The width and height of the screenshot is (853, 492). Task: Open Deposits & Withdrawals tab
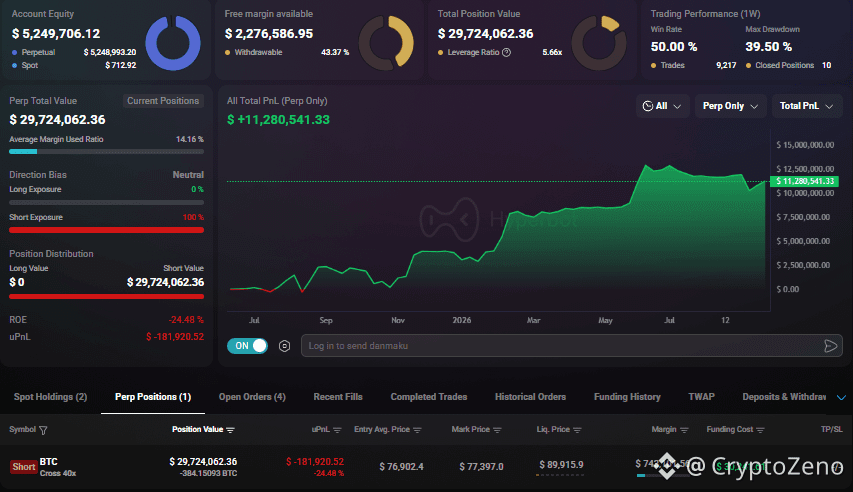coord(784,397)
